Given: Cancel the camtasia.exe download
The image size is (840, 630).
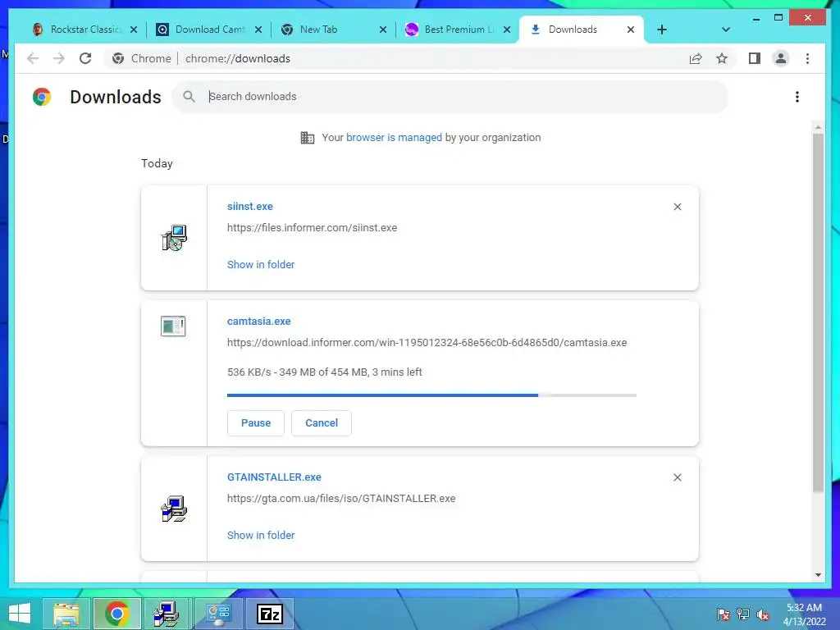Looking at the screenshot, I should pos(322,423).
